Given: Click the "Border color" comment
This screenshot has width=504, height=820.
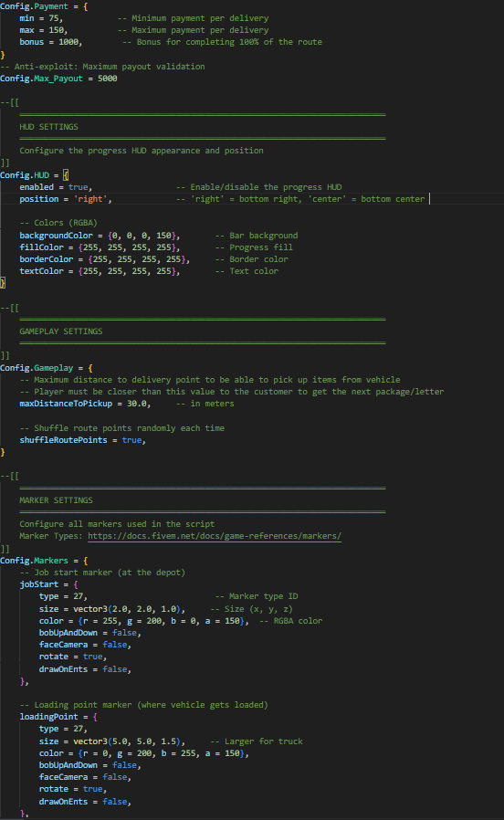Looking at the screenshot, I should click(x=251, y=259).
